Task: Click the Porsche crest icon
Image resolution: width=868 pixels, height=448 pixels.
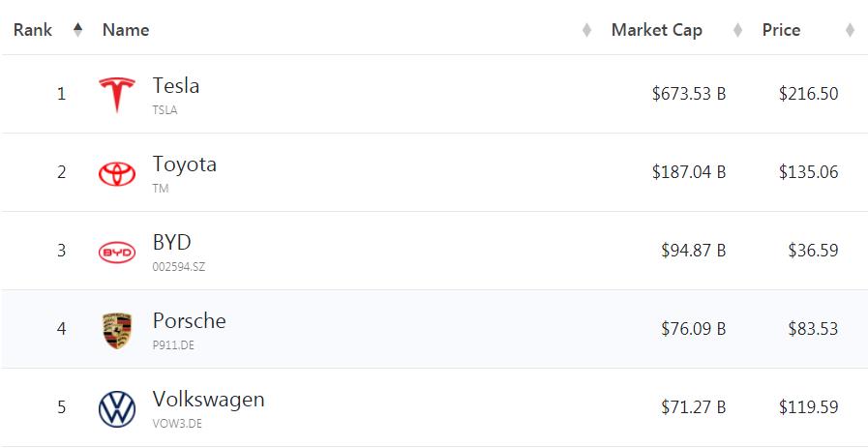Action: click(117, 330)
